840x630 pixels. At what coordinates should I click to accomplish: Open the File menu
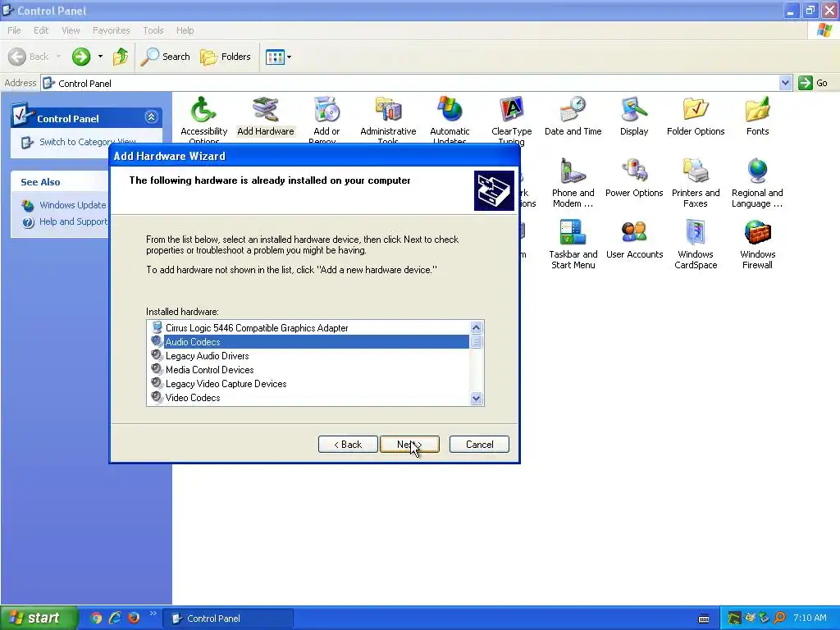(x=14, y=30)
